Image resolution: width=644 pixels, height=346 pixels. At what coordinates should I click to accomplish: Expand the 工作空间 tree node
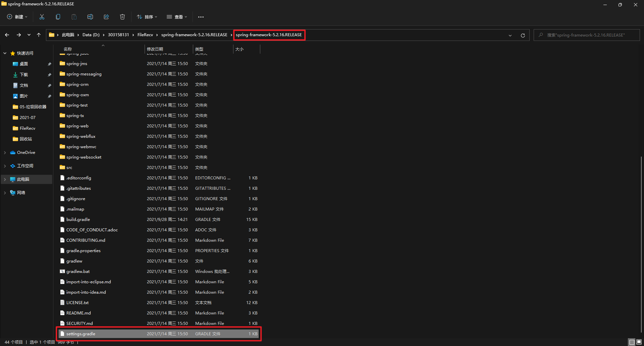coord(5,166)
